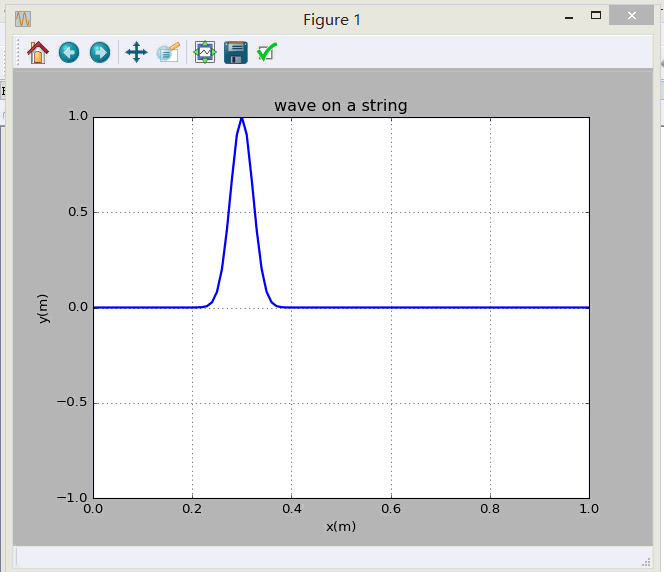The height and width of the screenshot is (572, 664).
Task: Reset the plot with the Home icon
Action: [38, 53]
